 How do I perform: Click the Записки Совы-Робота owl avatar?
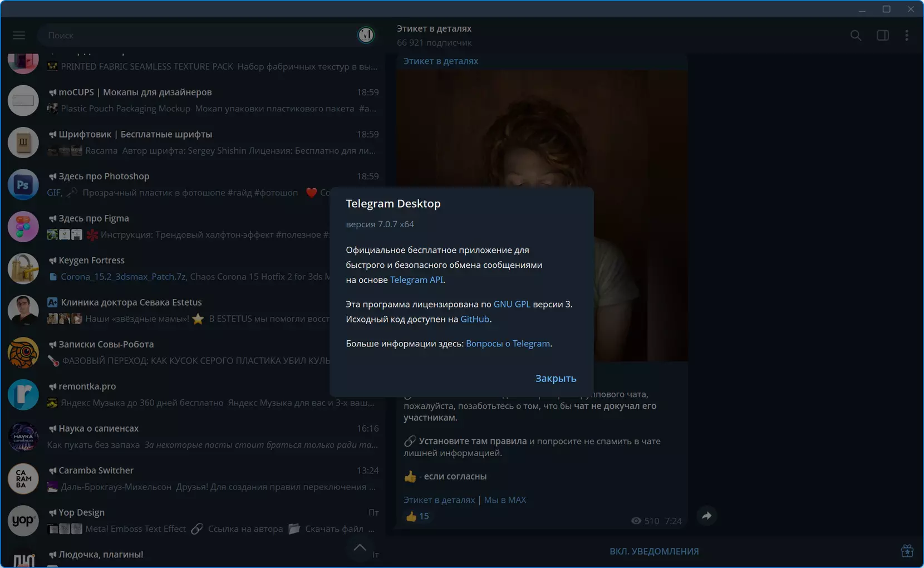23,352
